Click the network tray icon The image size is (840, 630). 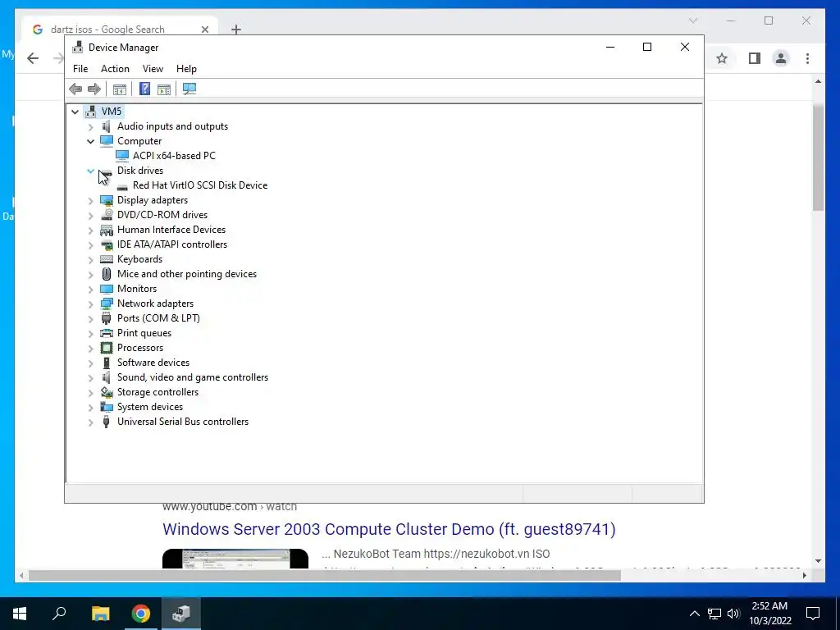(714, 614)
